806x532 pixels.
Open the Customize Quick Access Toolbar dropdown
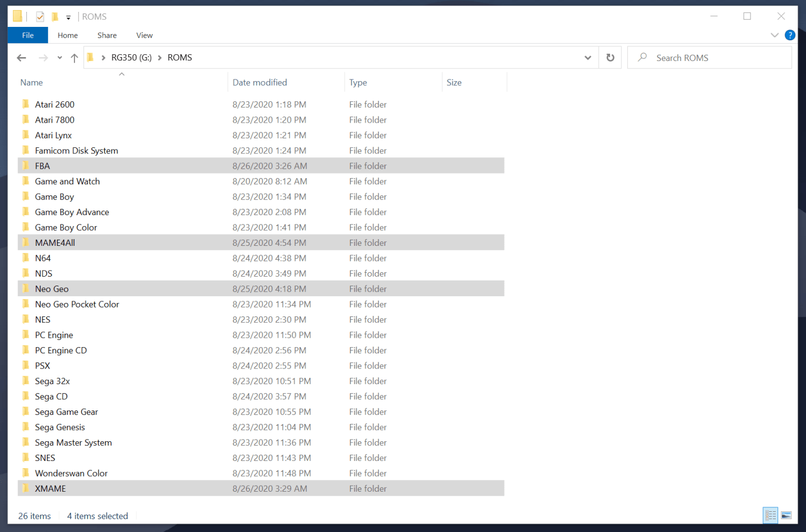(x=68, y=17)
